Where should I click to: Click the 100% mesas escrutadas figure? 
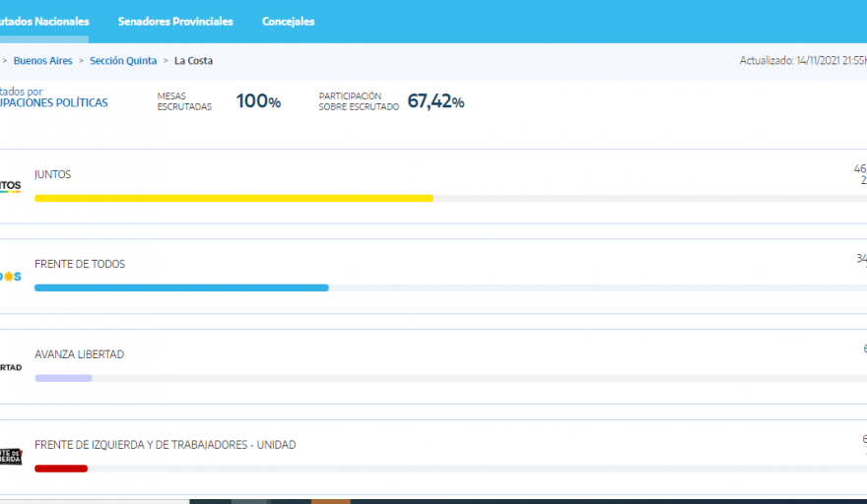pyautogui.click(x=258, y=101)
